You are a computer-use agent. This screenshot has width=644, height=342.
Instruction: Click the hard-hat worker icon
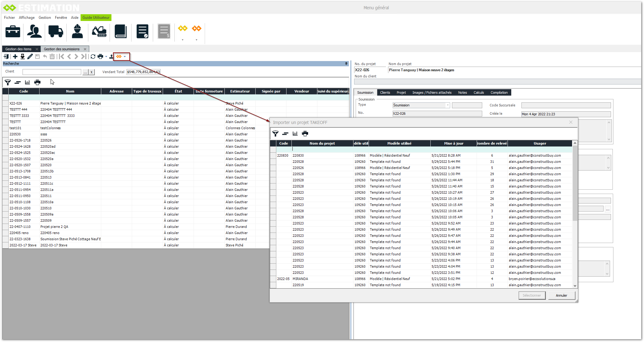tap(77, 31)
